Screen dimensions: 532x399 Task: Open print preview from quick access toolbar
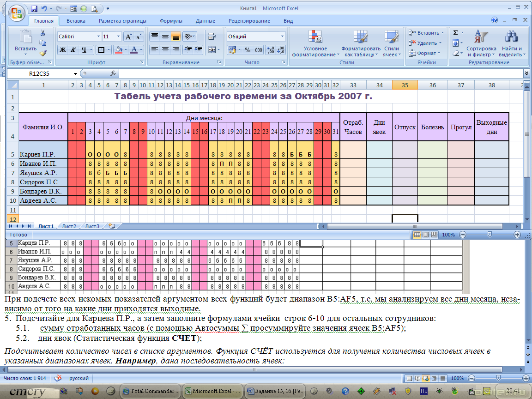pos(94,8)
